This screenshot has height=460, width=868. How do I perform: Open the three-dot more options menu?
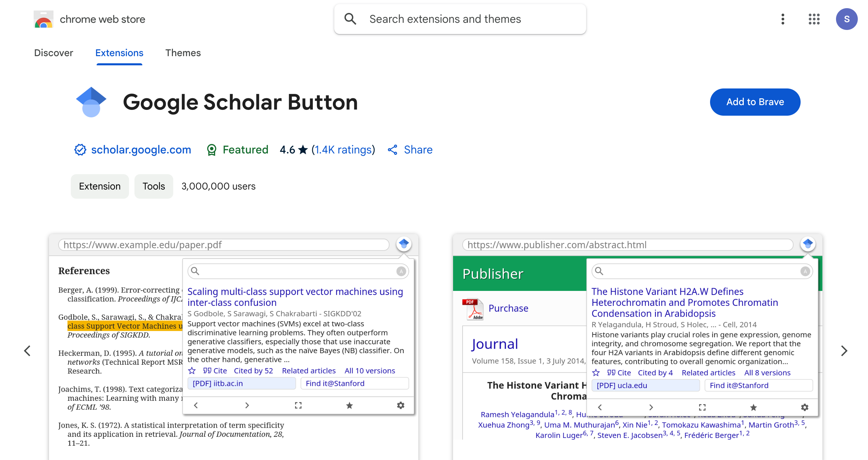tap(783, 19)
